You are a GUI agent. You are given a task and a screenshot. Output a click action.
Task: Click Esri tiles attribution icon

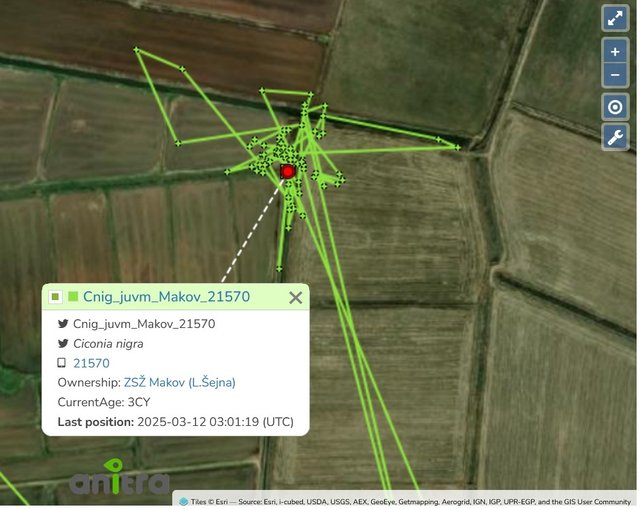(184, 502)
